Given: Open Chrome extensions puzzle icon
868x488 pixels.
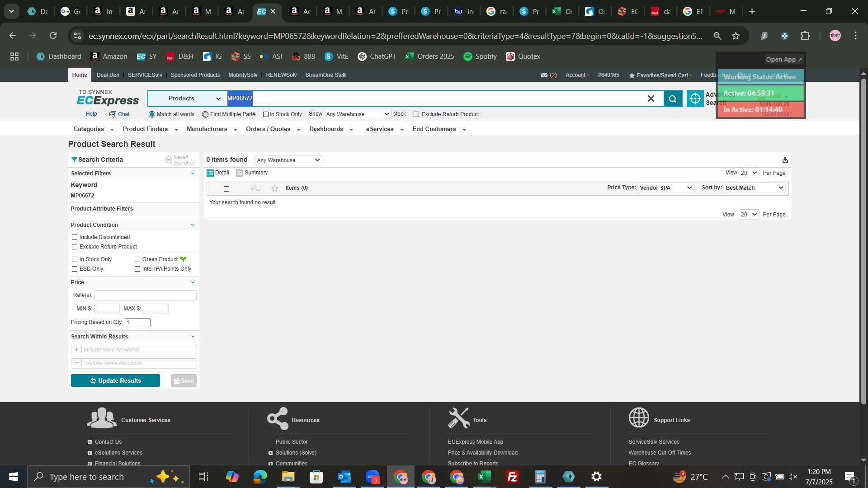Looking at the screenshot, I should [806, 36].
